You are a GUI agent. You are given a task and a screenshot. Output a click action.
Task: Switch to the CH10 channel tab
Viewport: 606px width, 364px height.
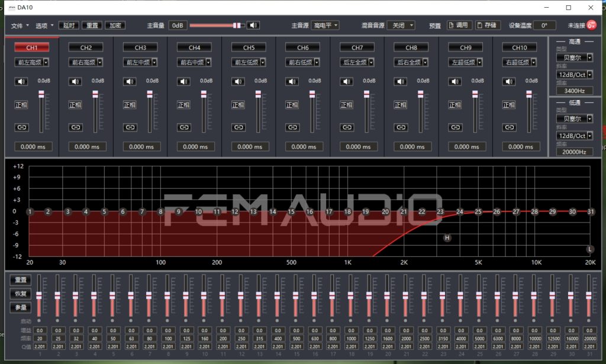(520, 47)
